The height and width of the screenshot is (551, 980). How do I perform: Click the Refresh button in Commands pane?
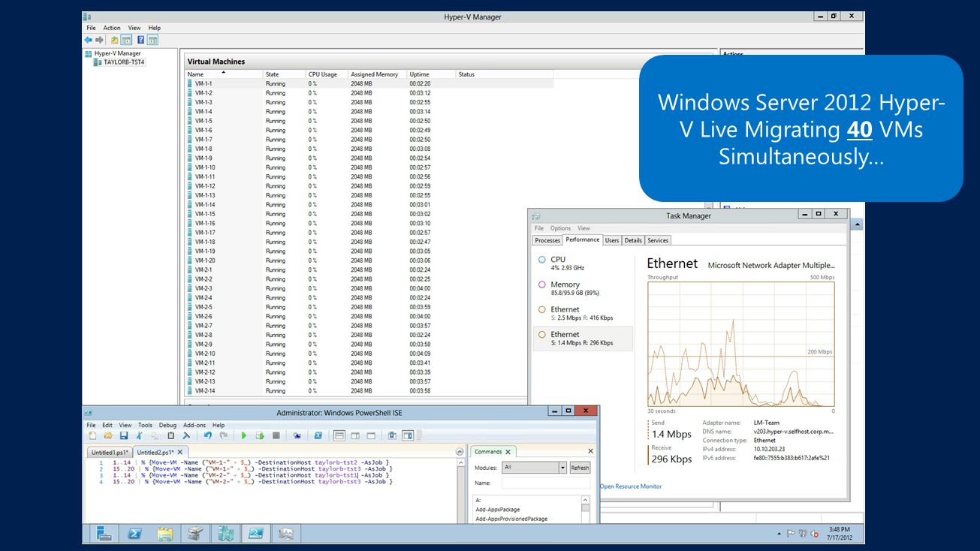(580, 468)
